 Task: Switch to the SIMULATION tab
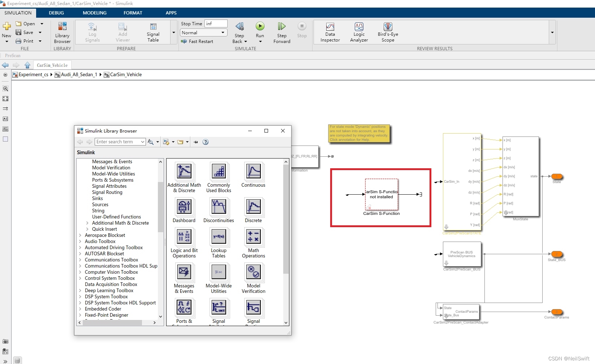click(18, 13)
